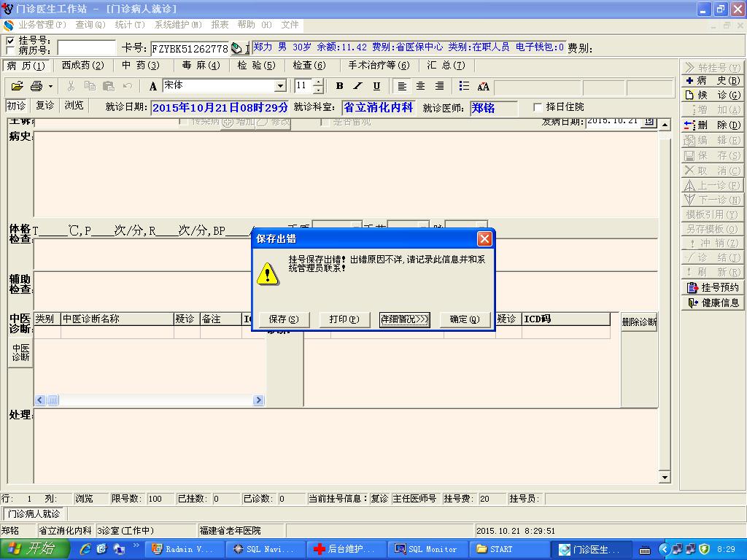Switch to Radmin Viewer taskbar item
The width and height of the screenshot is (747, 560).
(183, 549)
